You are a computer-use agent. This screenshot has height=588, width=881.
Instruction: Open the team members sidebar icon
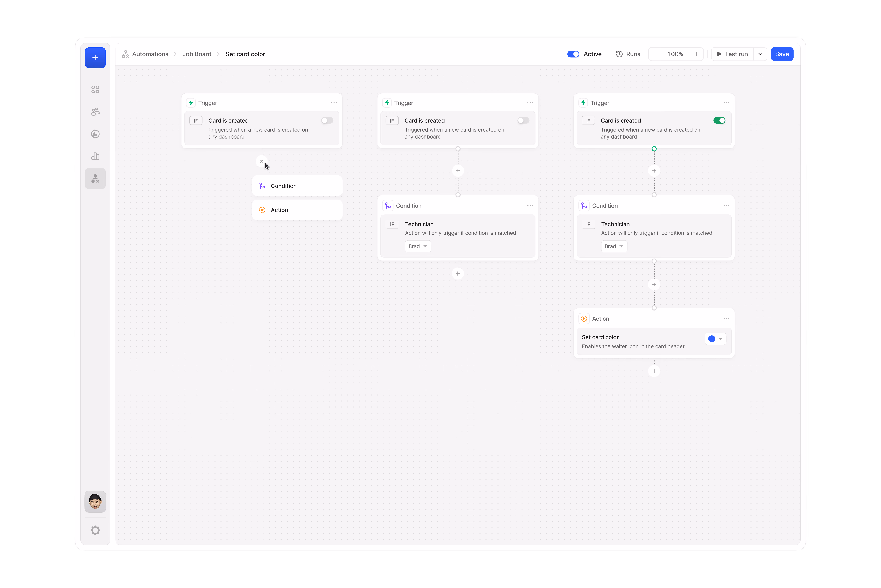tap(95, 112)
